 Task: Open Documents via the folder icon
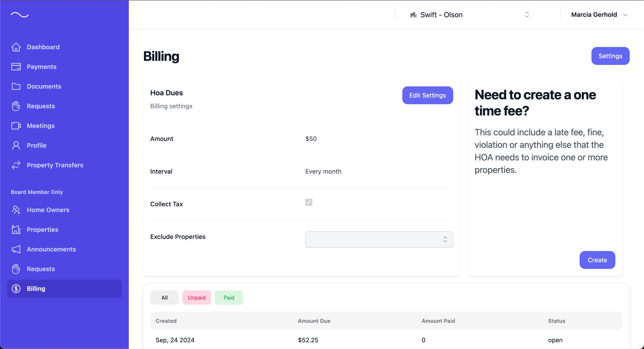(x=16, y=86)
